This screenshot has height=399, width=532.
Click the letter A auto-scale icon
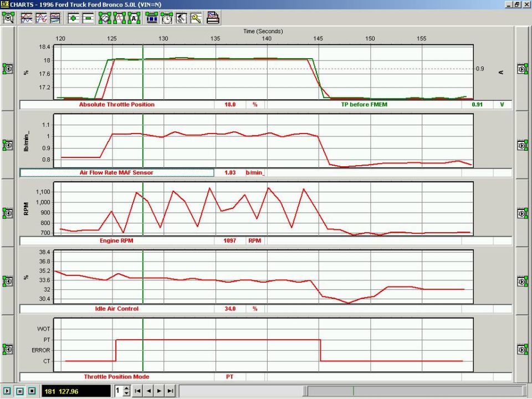pos(134,18)
